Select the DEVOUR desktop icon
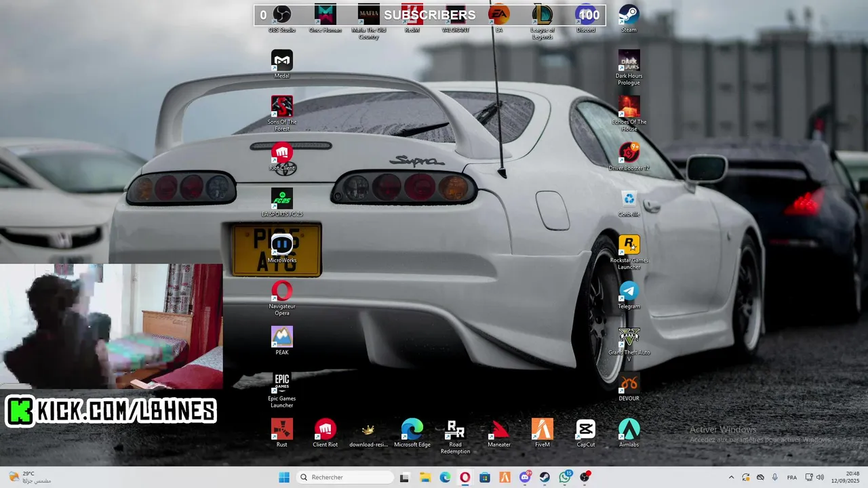This screenshot has width=868, height=488. [629, 387]
